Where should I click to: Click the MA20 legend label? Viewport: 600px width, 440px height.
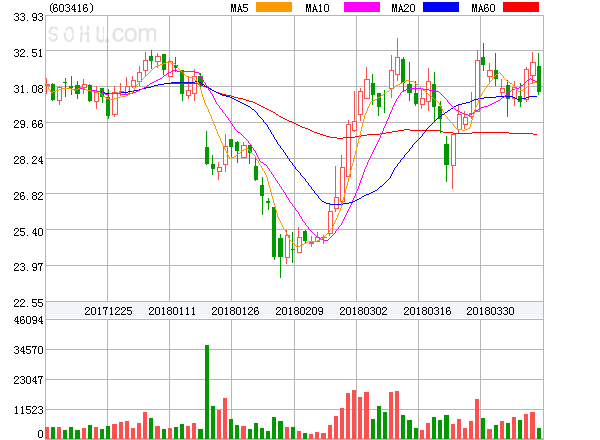[x=403, y=8]
